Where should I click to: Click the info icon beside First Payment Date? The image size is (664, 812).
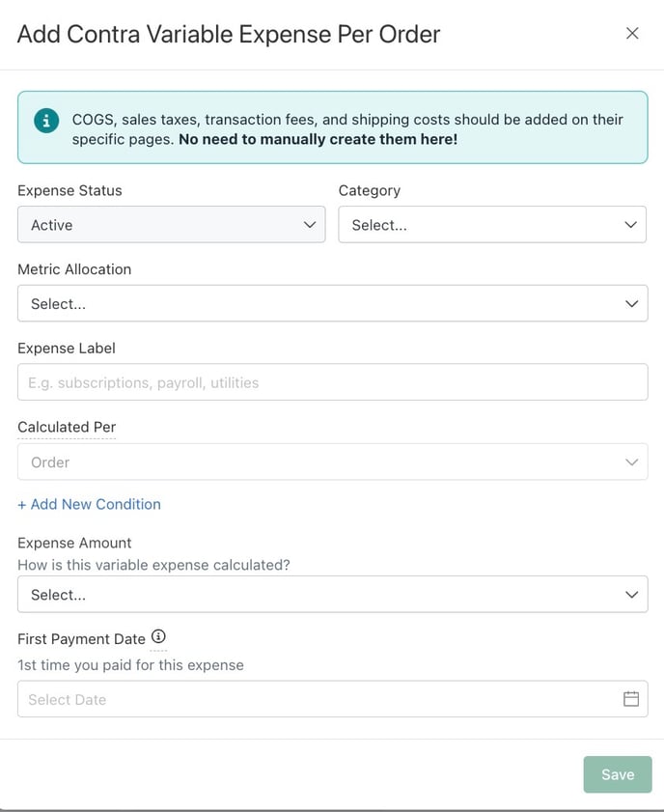tap(159, 637)
